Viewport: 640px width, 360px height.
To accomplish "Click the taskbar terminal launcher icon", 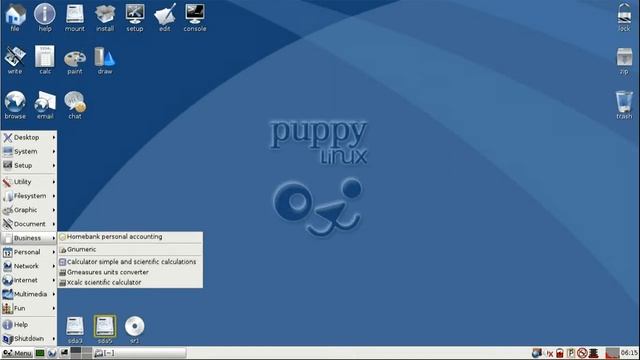I will click(x=64, y=353).
